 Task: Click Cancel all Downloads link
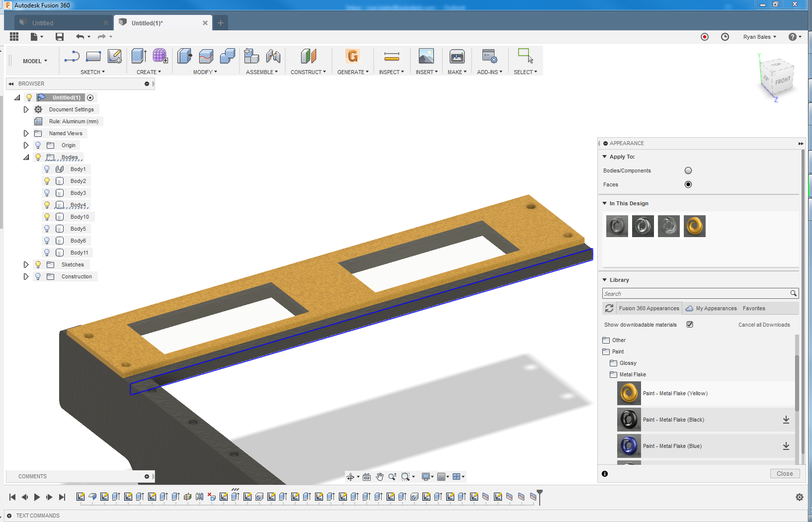tap(764, 325)
